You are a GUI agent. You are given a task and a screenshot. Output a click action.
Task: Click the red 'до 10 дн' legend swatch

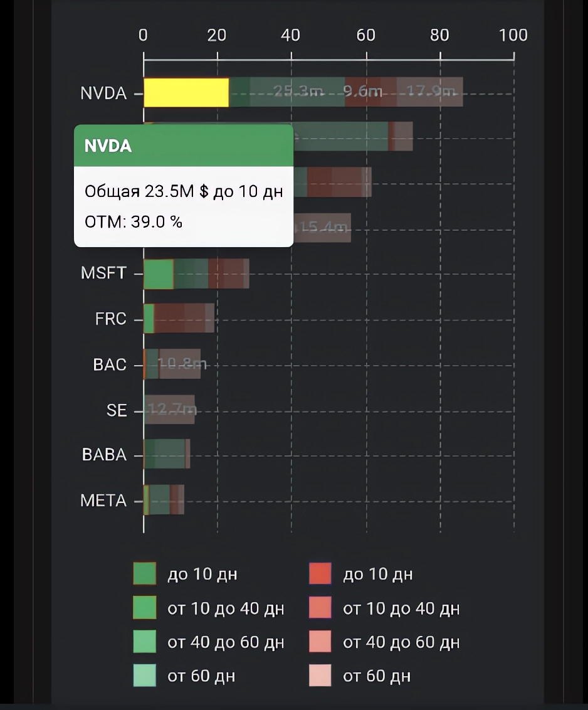click(320, 574)
